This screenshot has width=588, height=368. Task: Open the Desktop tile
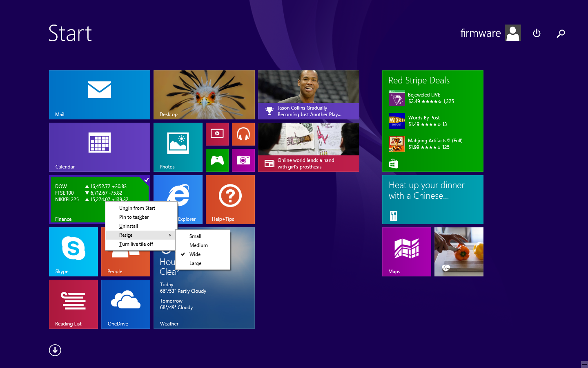(204, 95)
